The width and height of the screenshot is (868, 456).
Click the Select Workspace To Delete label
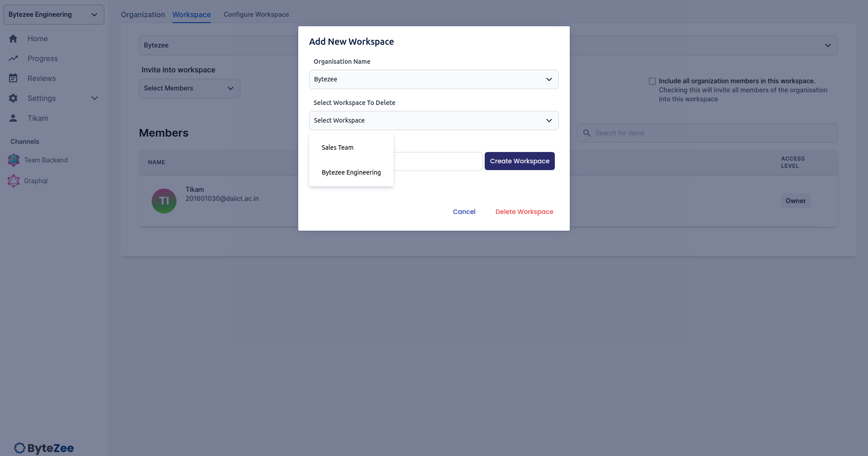(354, 103)
